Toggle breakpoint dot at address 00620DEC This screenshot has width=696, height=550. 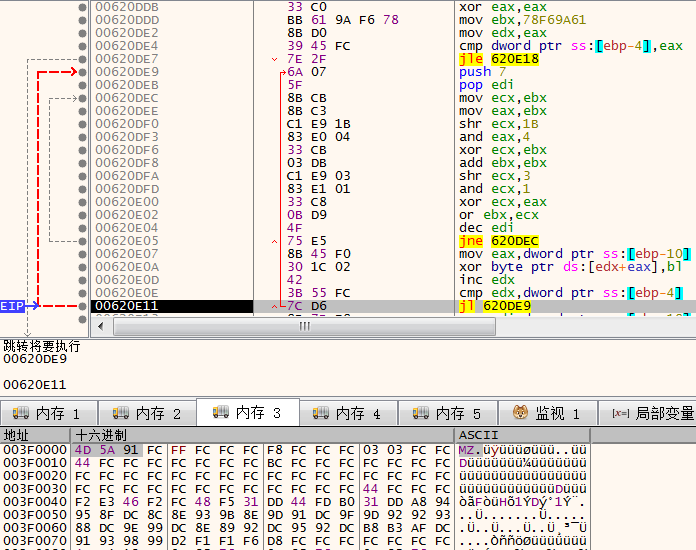pyautogui.click(x=82, y=98)
